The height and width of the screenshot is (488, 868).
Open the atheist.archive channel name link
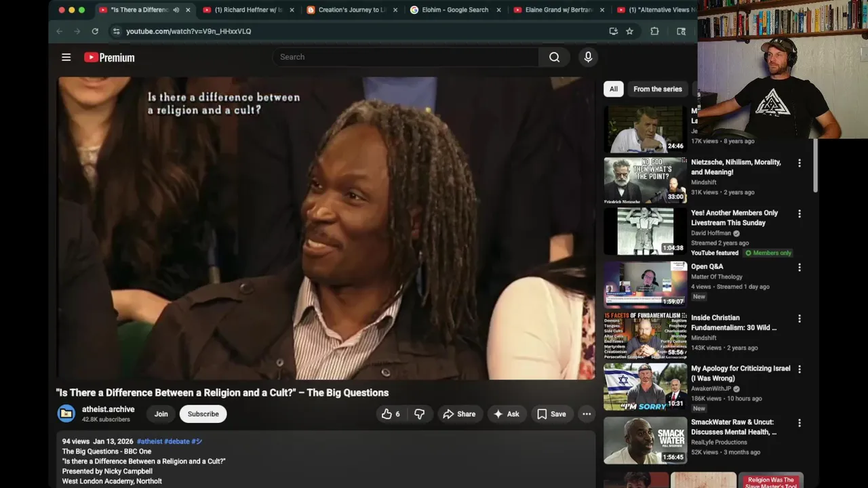(x=108, y=409)
